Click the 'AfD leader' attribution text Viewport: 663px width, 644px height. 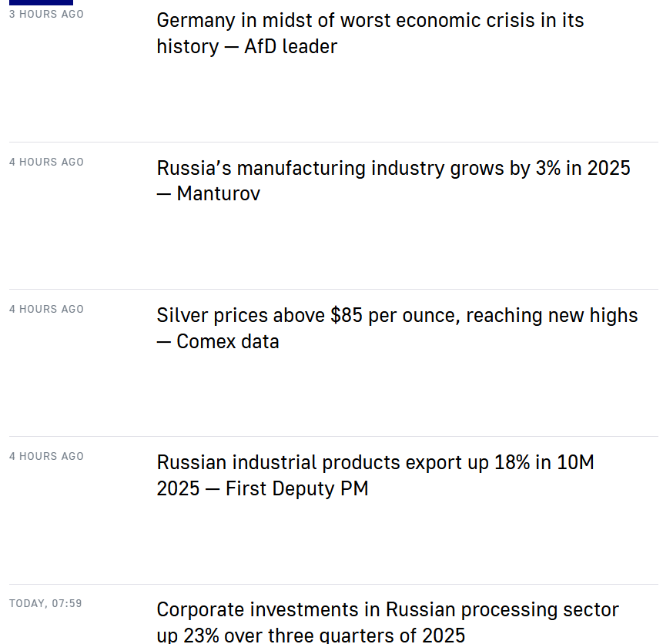point(290,47)
